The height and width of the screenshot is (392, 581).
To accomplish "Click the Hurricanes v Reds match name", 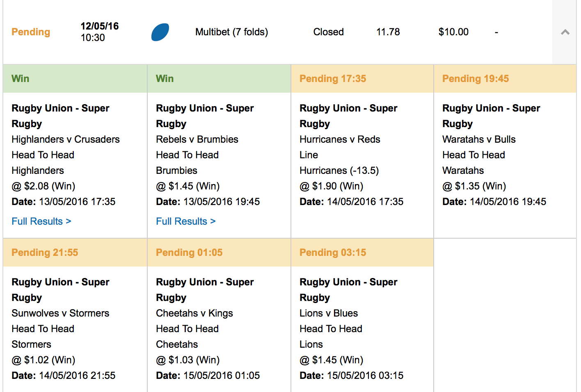I will coord(340,139).
